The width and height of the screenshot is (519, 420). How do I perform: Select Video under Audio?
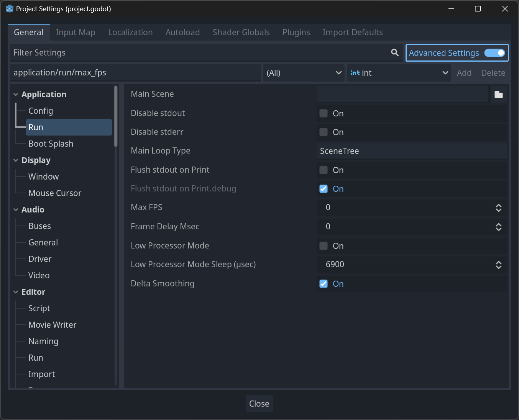click(39, 276)
